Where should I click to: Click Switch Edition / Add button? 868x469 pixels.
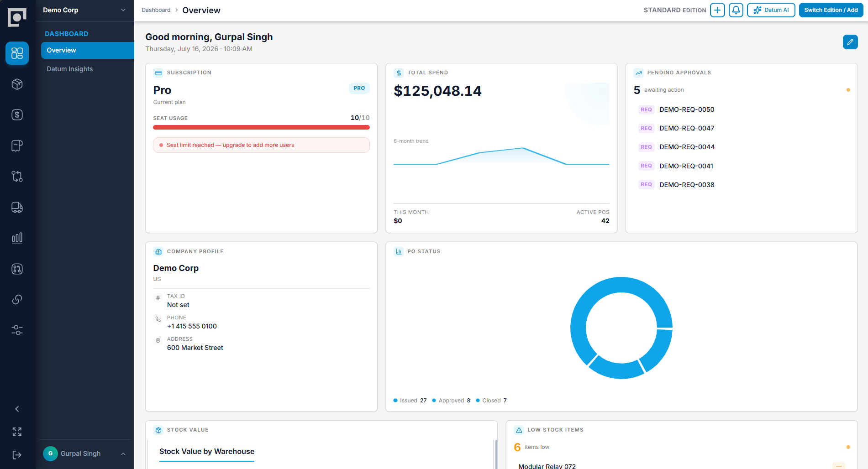click(x=831, y=10)
